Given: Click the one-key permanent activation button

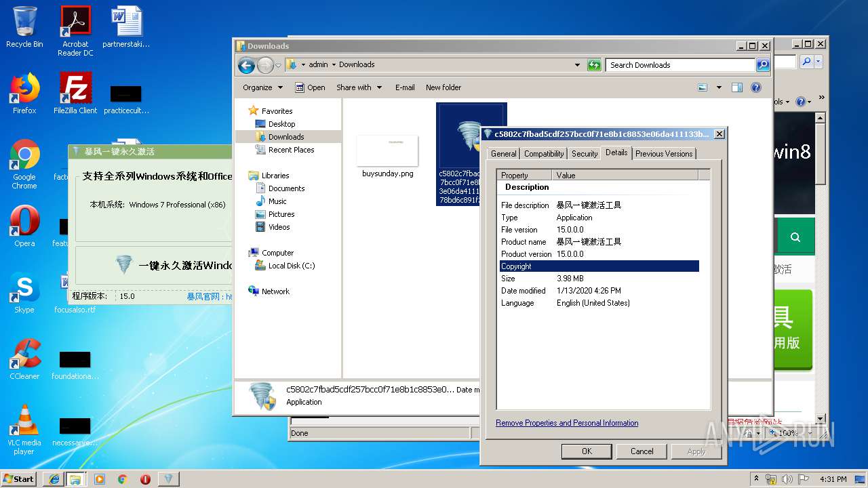Looking at the screenshot, I should (153, 265).
